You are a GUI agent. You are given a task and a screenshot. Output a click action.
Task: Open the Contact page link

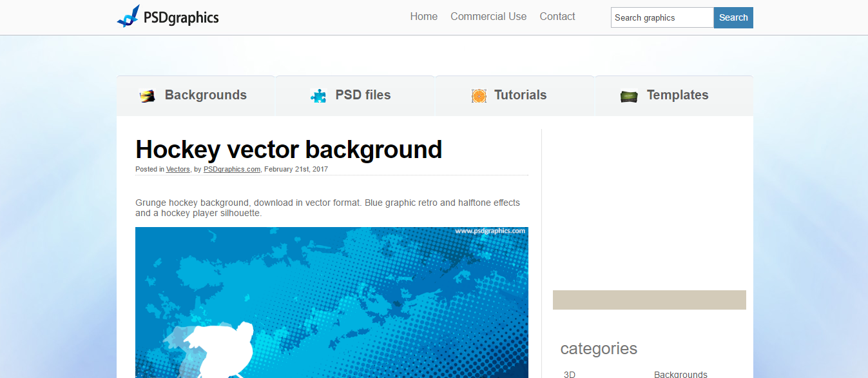point(557,17)
